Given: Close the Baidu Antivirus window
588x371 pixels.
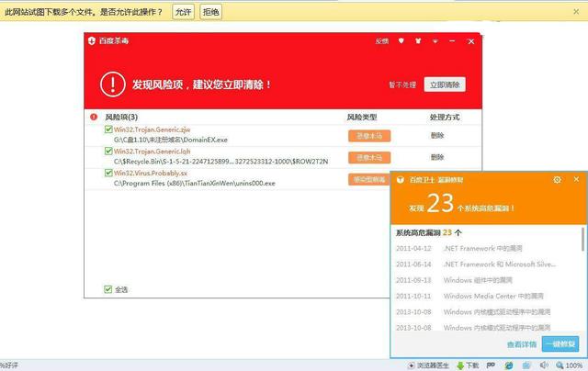Looking at the screenshot, I should 471,41.
